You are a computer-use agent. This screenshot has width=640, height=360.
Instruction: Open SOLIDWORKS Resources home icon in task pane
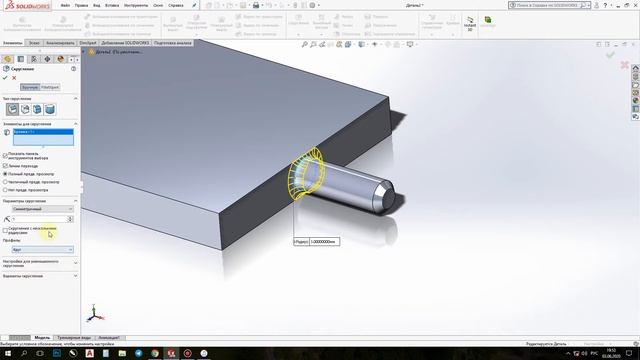636,68
